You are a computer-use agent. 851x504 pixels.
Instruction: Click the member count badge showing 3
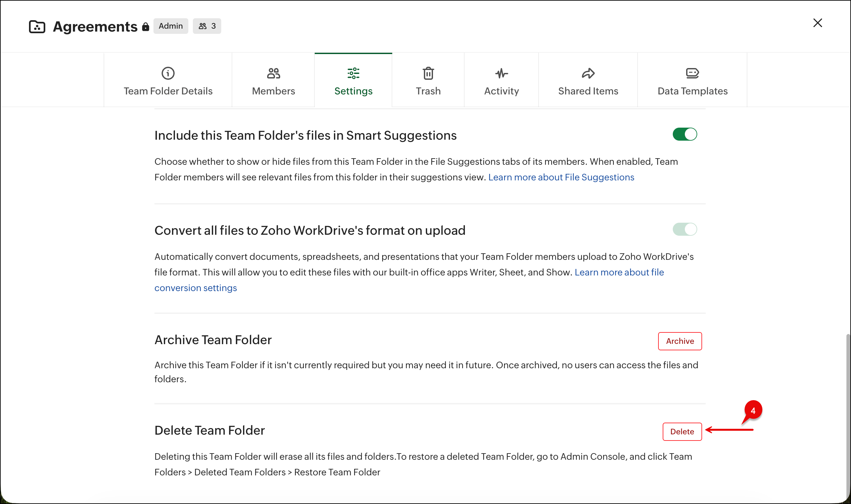click(x=207, y=26)
